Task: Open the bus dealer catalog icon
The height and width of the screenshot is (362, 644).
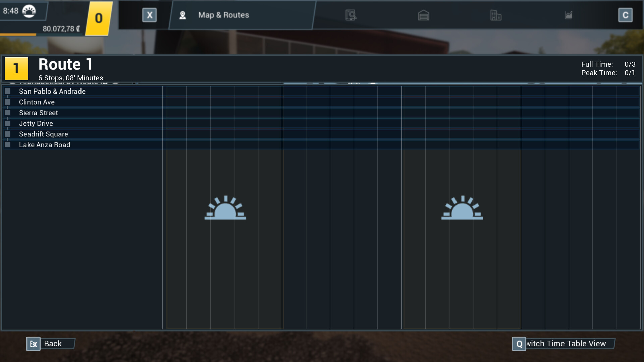Action: pyautogui.click(x=351, y=15)
